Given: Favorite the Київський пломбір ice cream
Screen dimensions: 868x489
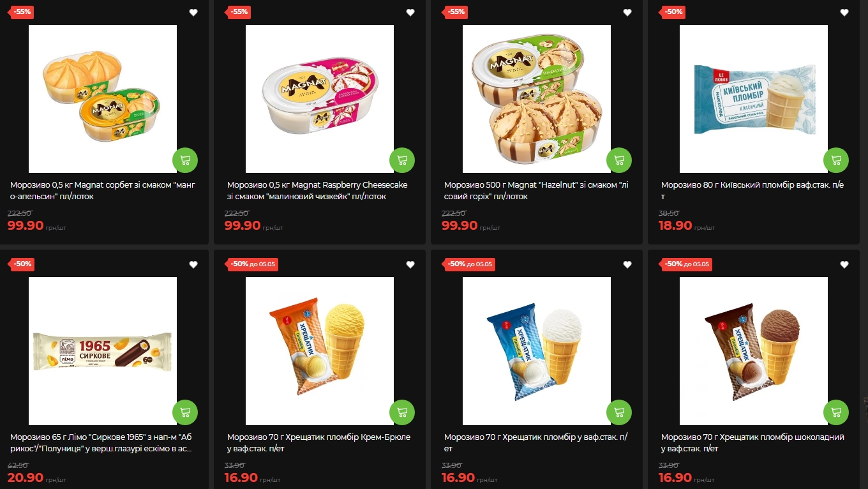Looking at the screenshot, I should [x=844, y=12].
